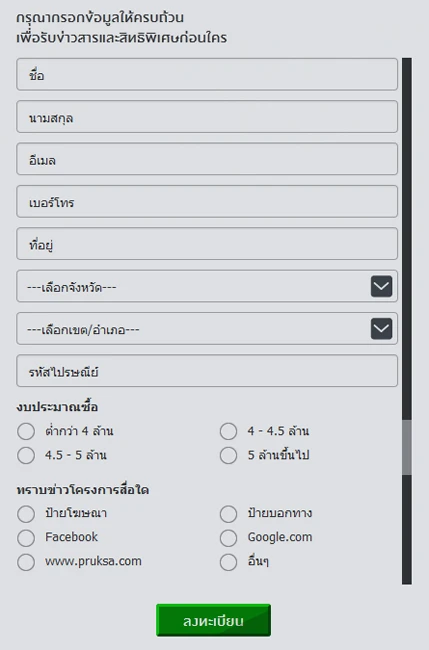Click the อีเมล email input field

pos(207,159)
